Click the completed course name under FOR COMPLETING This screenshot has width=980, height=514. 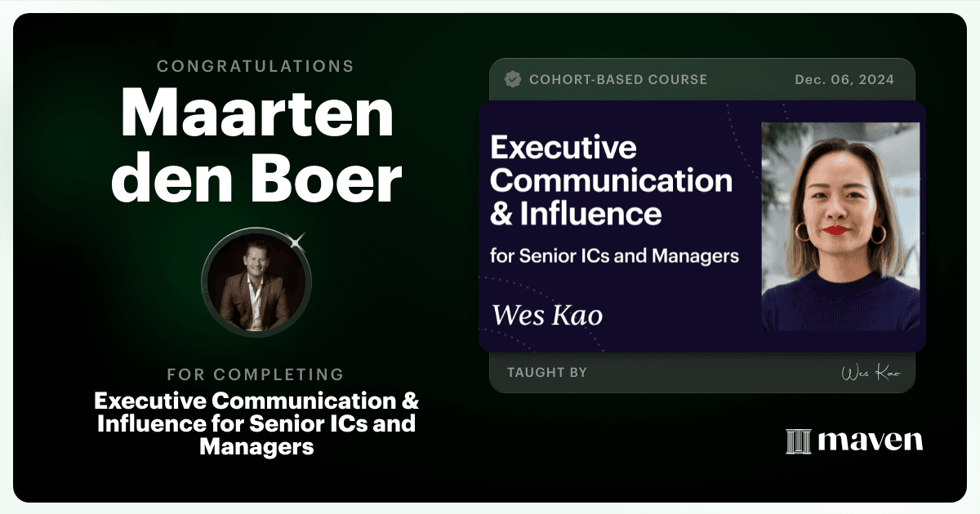(256, 423)
